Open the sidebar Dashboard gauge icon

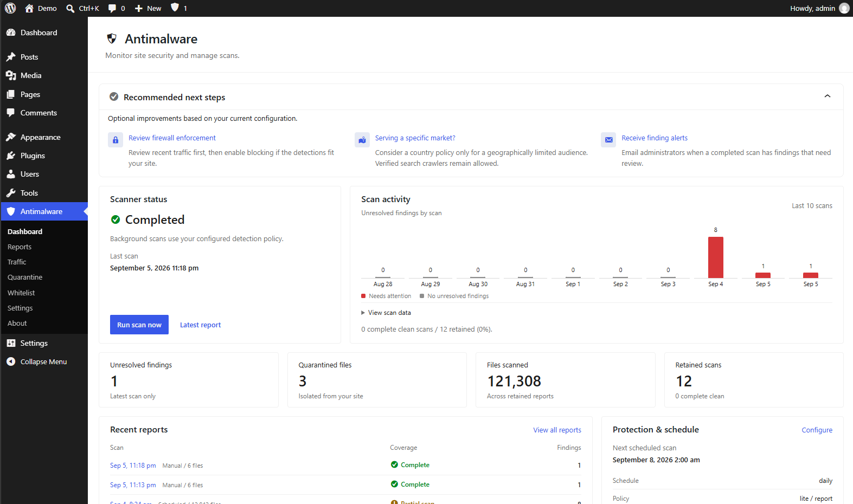[x=11, y=33]
